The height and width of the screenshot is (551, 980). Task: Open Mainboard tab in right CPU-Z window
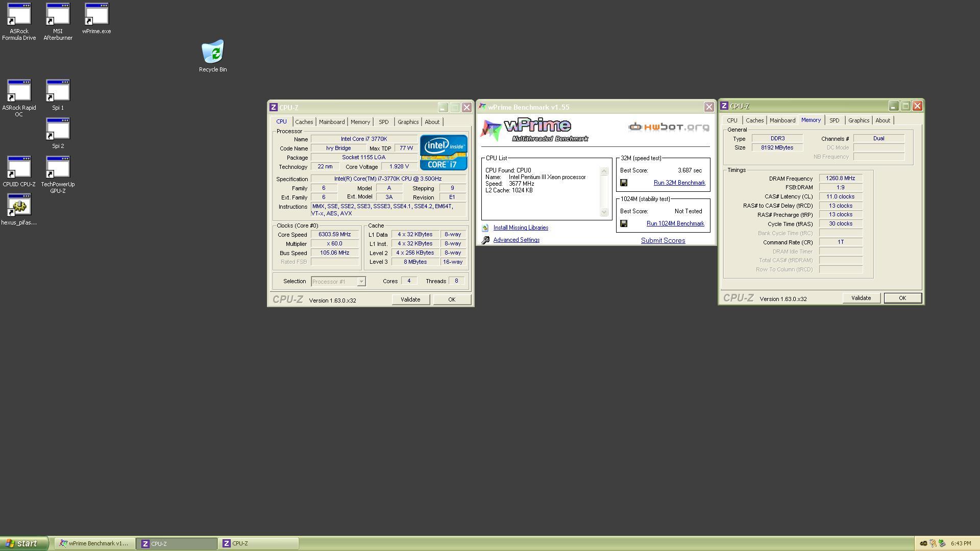point(782,120)
